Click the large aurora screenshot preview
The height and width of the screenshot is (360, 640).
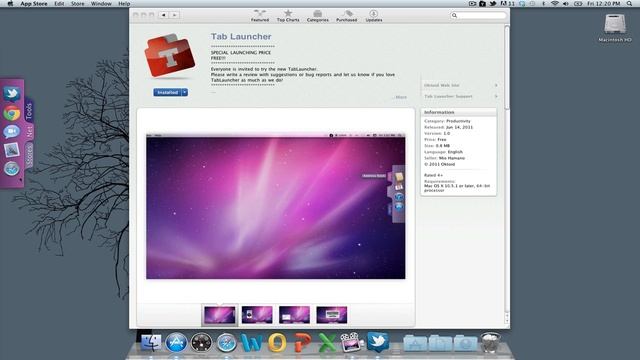[276, 206]
